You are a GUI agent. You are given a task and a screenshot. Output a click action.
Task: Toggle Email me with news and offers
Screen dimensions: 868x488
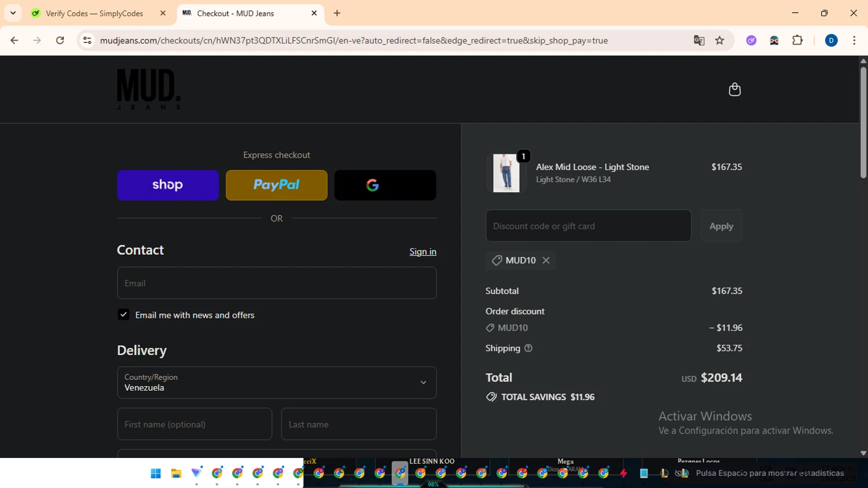coord(123,314)
